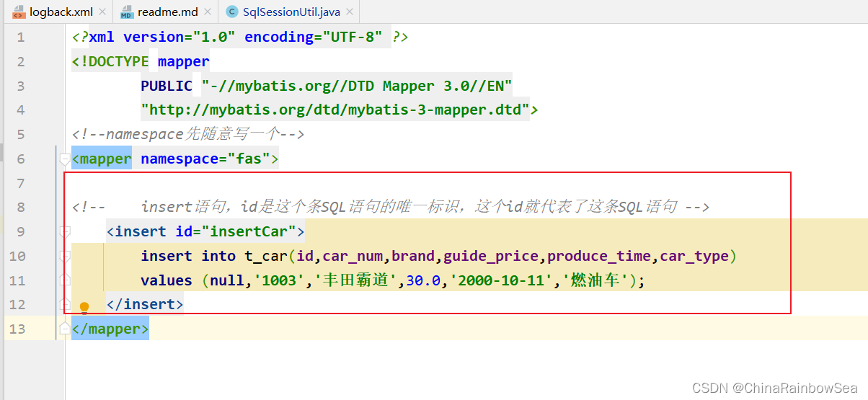
Task: Click the closing </insert> tag
Action: tap(145, 305)
